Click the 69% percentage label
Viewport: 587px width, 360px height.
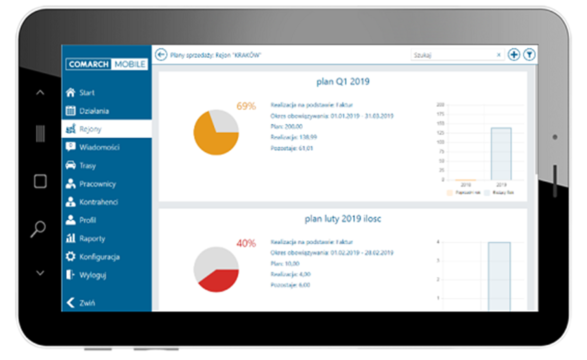246,106
